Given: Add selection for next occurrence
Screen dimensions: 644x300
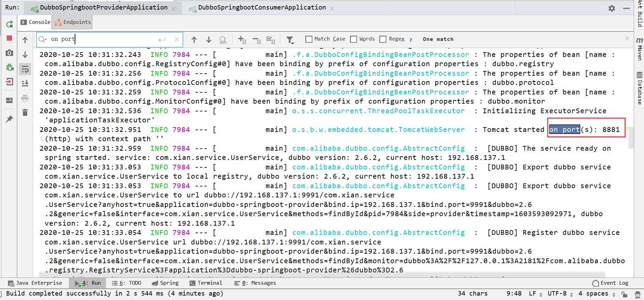Looking at the screenshot, I should [242, 40].
